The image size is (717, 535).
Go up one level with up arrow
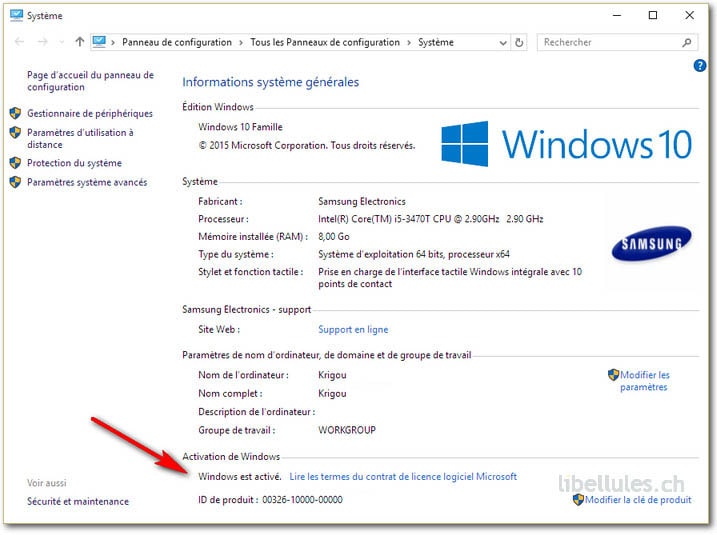pyautogui.click(x=80, y=42)
